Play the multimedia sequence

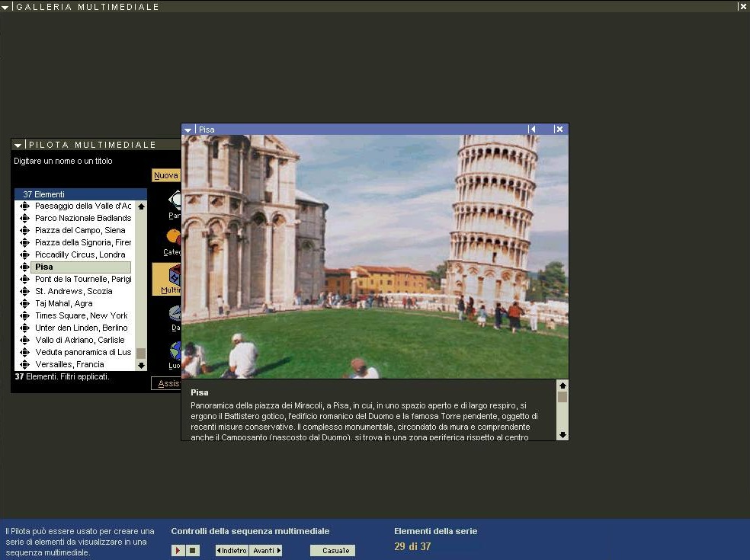pos(178,550)
